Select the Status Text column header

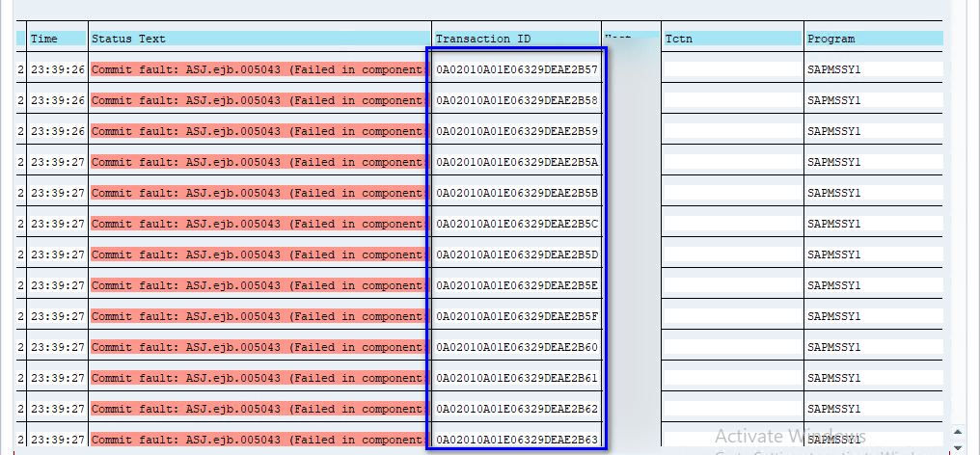coord(128,39)
